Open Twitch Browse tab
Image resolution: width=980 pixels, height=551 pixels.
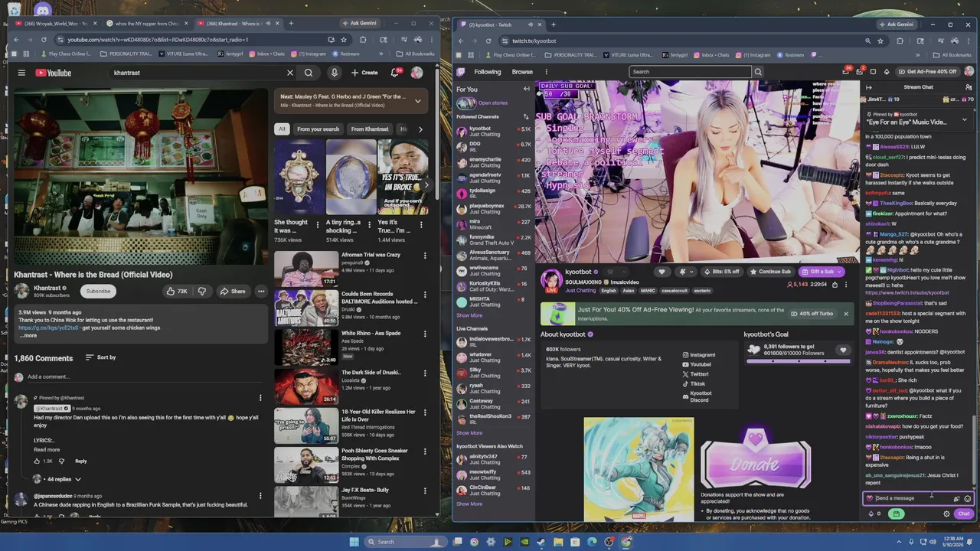pos(522,72)
